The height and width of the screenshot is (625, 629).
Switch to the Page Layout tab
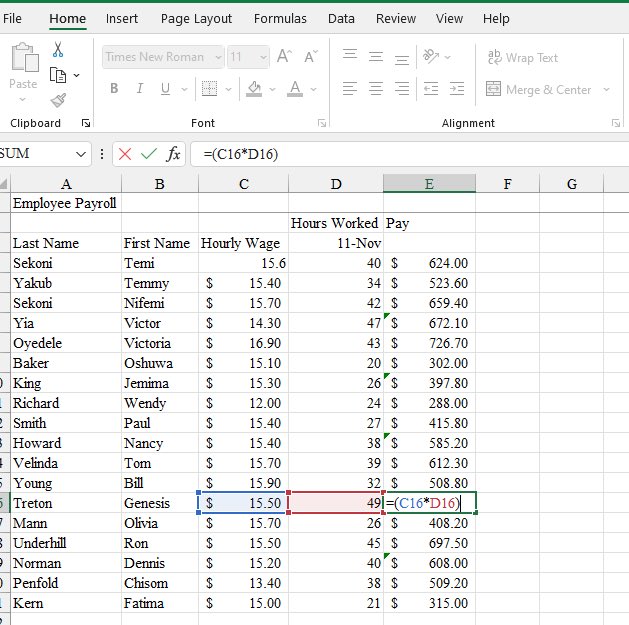click(196, 18)
